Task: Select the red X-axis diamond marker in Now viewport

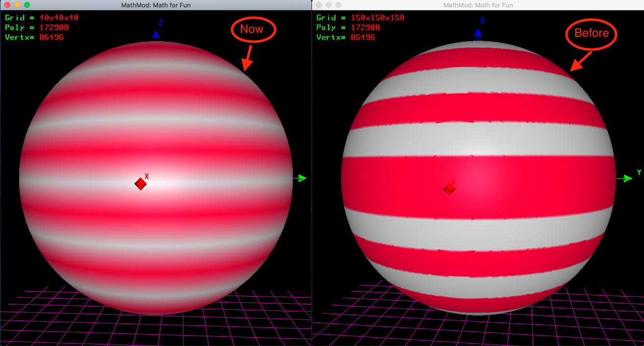Action: coord(140,184)
